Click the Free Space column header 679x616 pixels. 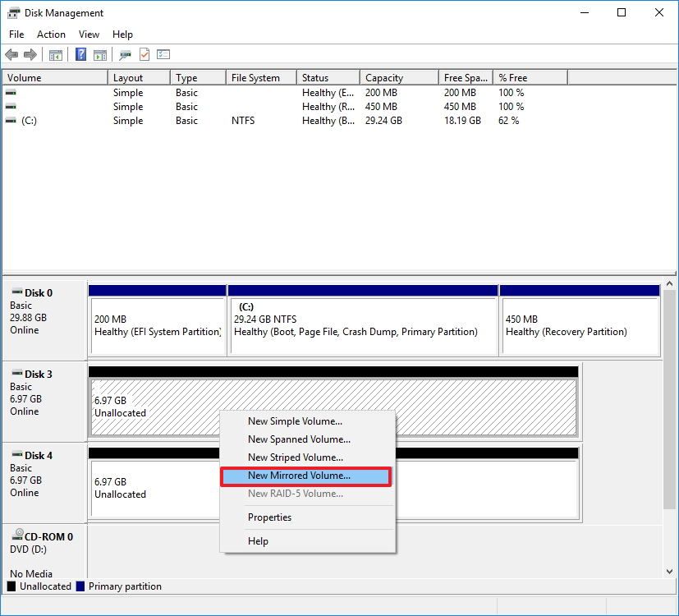click(464, 76)
